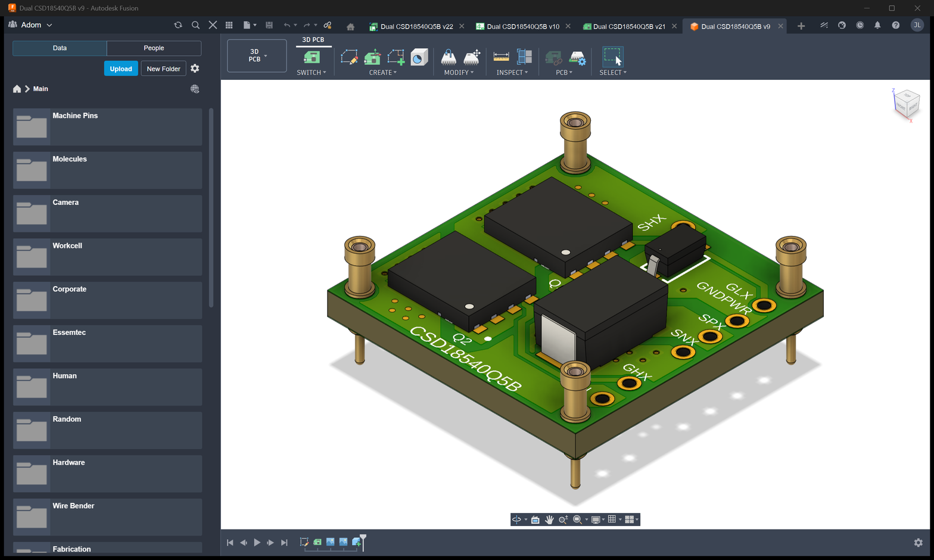The height and width of the screenshot is (560, 934).
Task: Expand the SELECT menu
Action: 613,73
